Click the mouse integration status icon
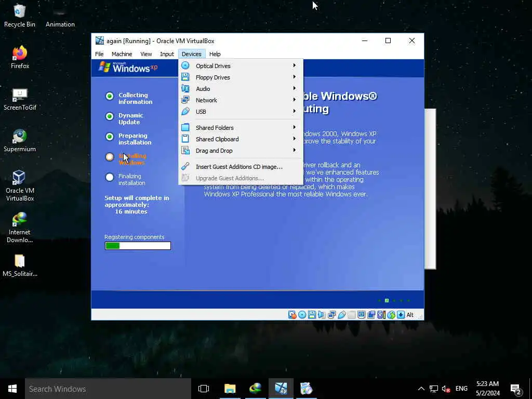The image size is (532, 399). 391,315
